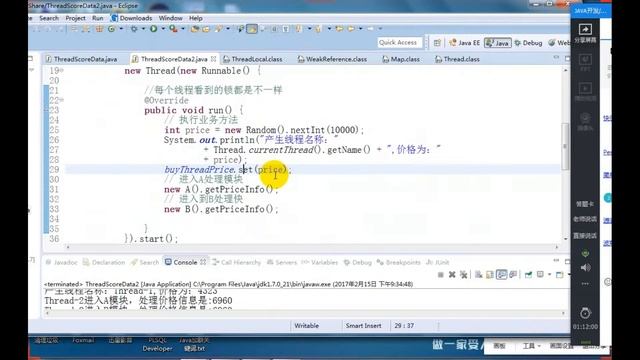Click the New Java Class green circle icon
This screenshot has height=360, width=640.
(111, 29)
